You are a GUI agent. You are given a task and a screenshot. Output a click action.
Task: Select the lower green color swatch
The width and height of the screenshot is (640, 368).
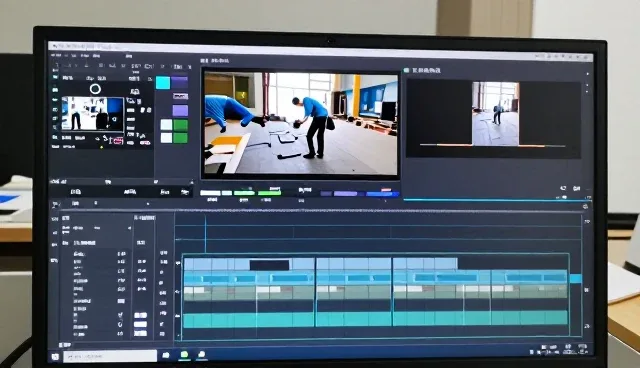[180, 138]
